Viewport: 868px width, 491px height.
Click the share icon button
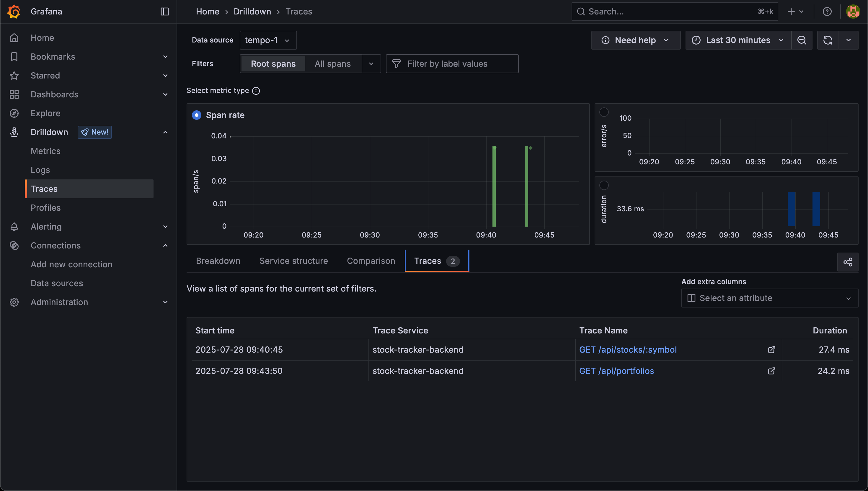click(847, 262)
